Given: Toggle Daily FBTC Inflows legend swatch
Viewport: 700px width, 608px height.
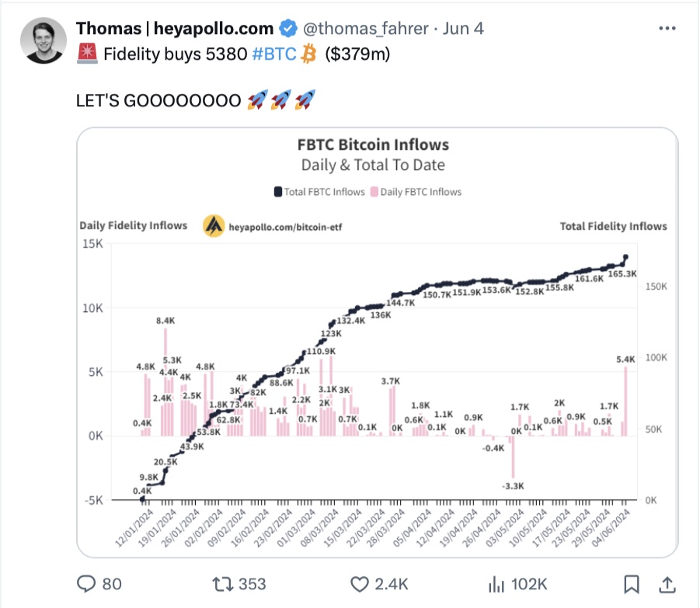Looking at the screenshot, I should coord(374,192).
